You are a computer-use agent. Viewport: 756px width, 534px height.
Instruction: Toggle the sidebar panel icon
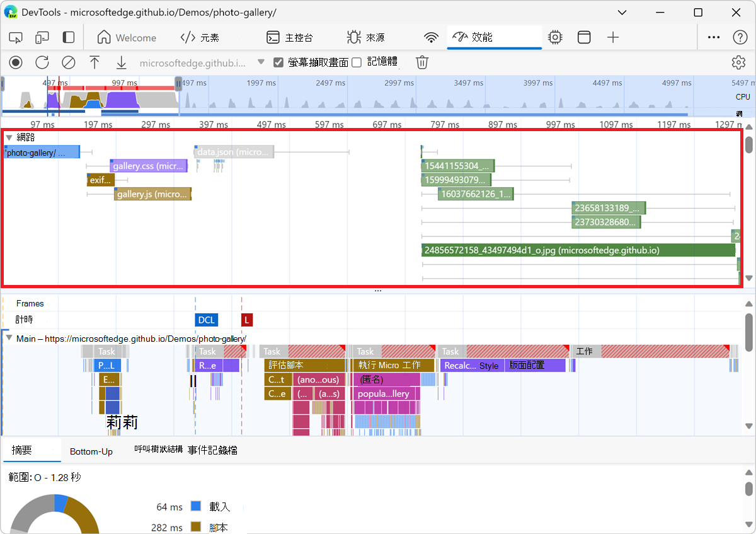pos(68,37)
